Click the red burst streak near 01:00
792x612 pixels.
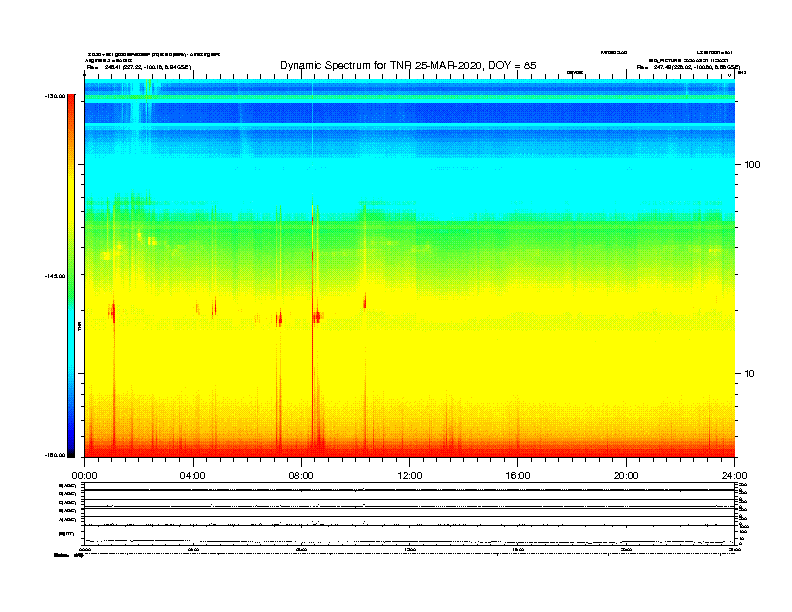coord(114,374)
